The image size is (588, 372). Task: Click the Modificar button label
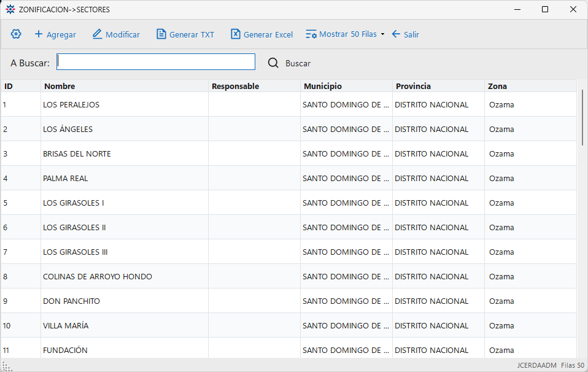coord(123,35)
